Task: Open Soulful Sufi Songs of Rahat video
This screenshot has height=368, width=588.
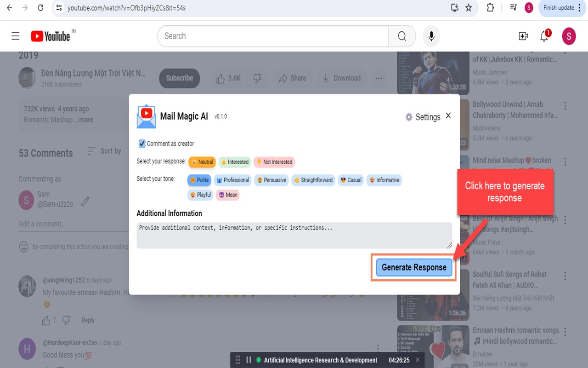Action: tap(509, 280)
